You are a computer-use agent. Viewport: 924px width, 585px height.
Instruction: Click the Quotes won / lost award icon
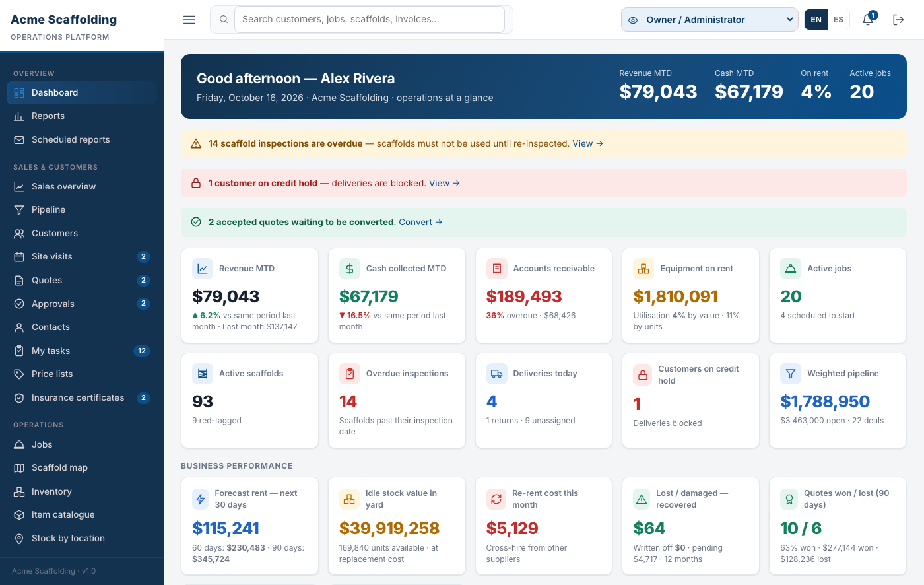coord(789,499)
